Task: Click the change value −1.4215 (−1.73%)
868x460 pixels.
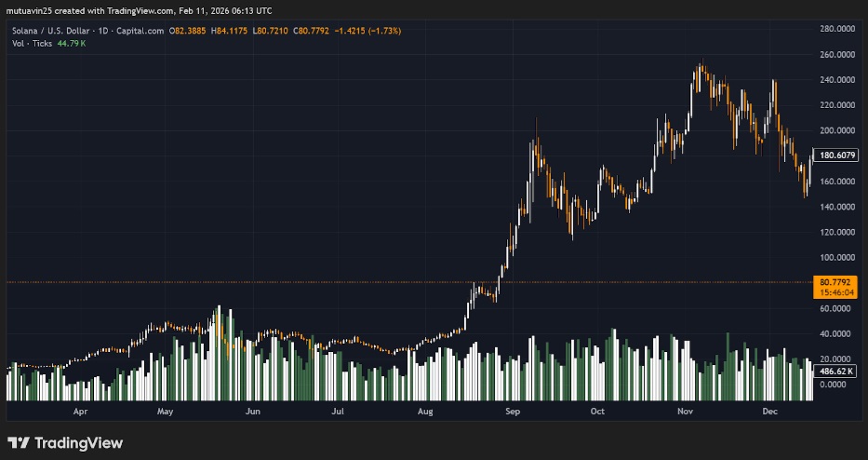Action: [x=367, y=31]
